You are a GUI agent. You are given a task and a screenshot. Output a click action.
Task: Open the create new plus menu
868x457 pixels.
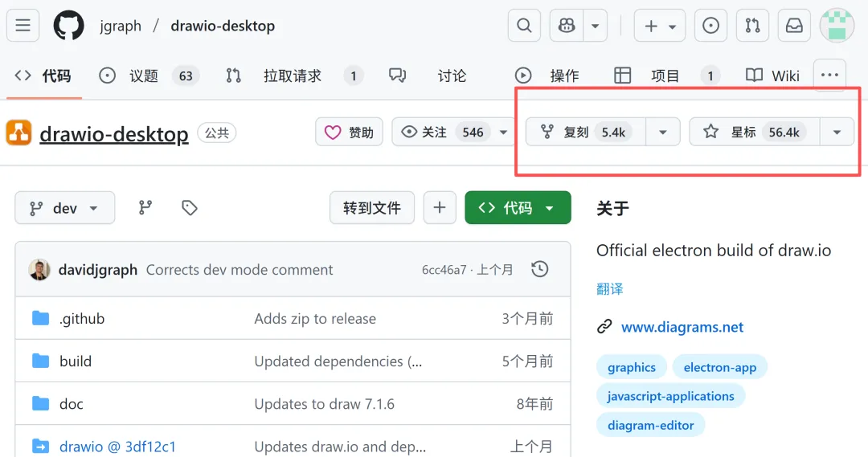pos(659,26)
